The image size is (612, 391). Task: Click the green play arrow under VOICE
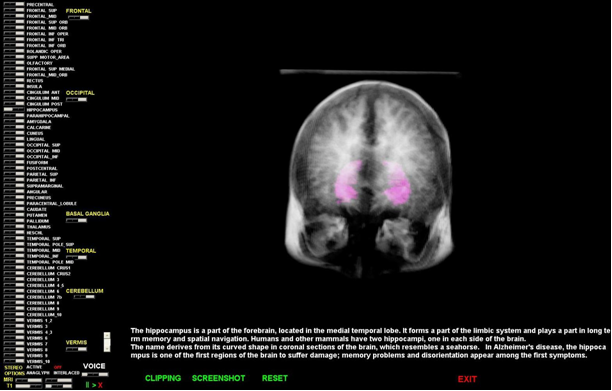(94, 385)
